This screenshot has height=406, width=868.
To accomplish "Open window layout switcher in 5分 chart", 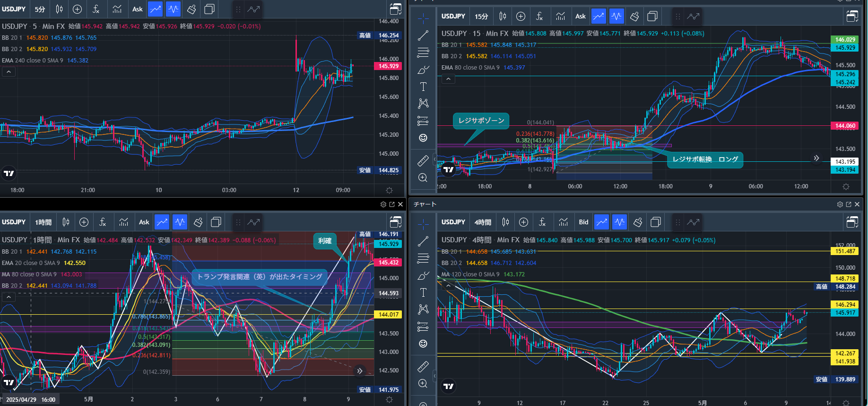I will [x=395, y=9].
